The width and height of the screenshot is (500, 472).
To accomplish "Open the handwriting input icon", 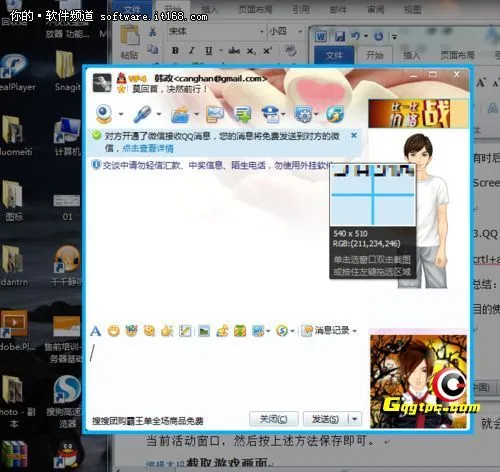I will 185,331.
